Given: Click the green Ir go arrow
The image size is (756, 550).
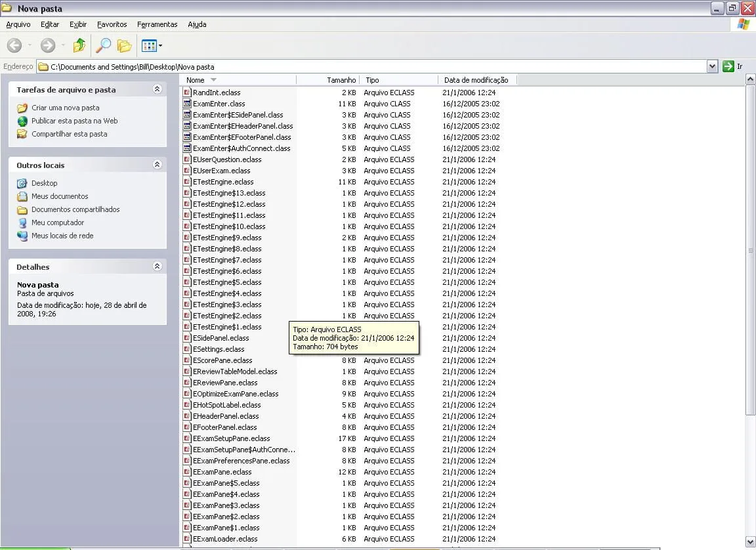Looking at the screenshot, I should (x=728, y=66).
